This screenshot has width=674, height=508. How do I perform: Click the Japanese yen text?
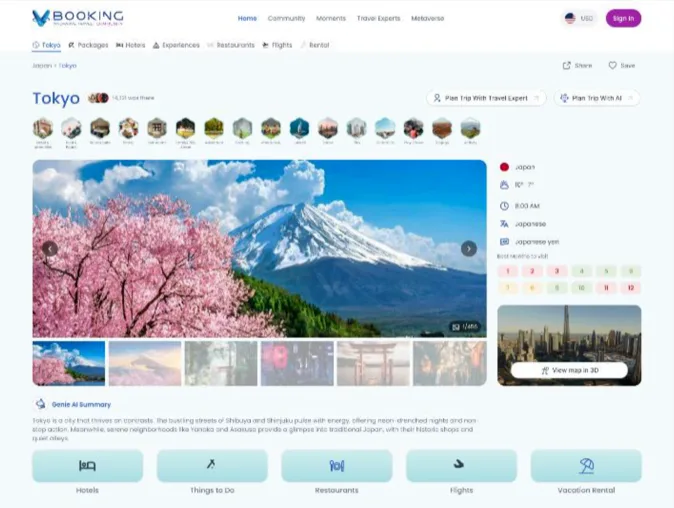(x=537, y=242)
